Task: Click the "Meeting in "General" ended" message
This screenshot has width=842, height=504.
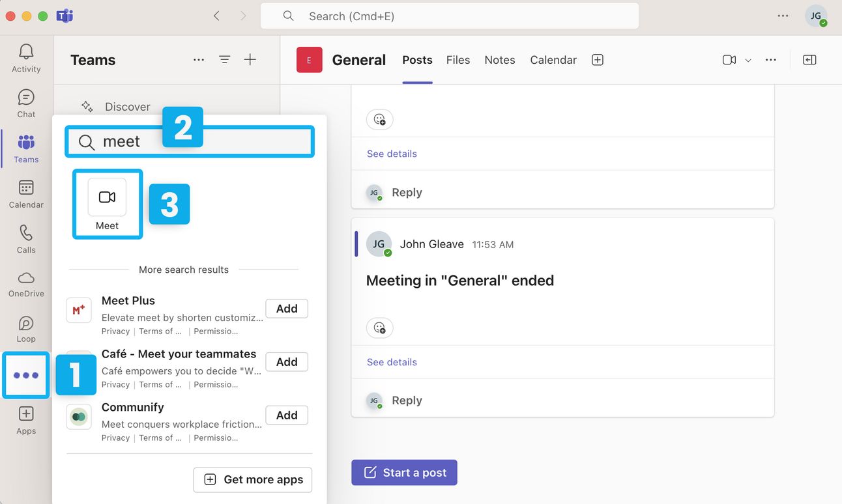Action: pos(460,281)
